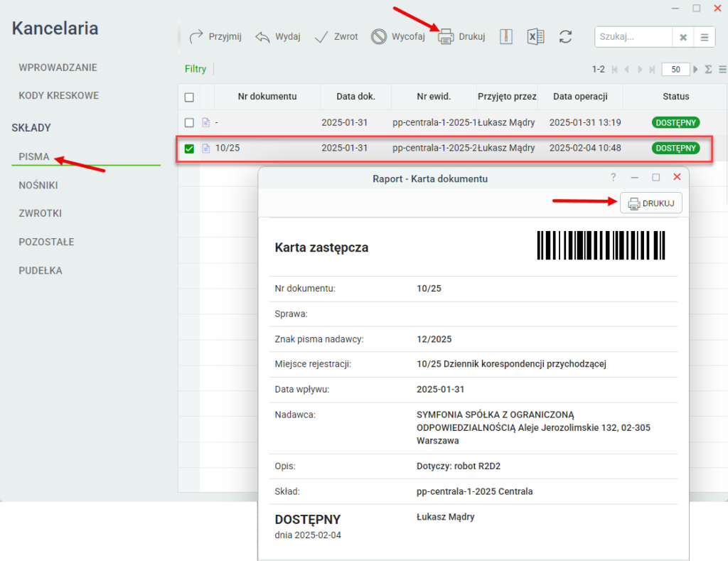Image resolution: width=728 pixels, height=561 pixels.
Task: Sort by Nr ewid. column header
Action: [x=434, y=97]
